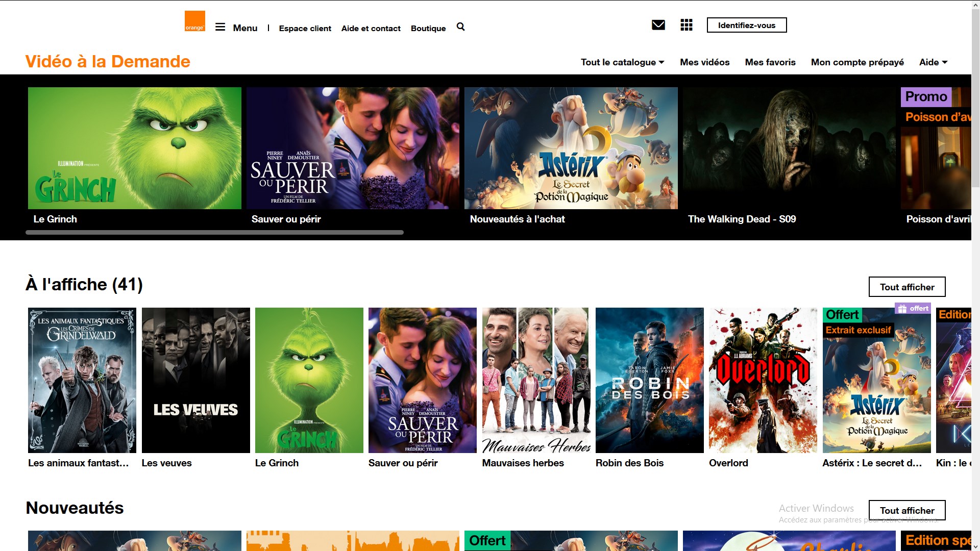Open Mon compte prépayé
The height and width of the screenshot is (551, 980).
[857, 62]
